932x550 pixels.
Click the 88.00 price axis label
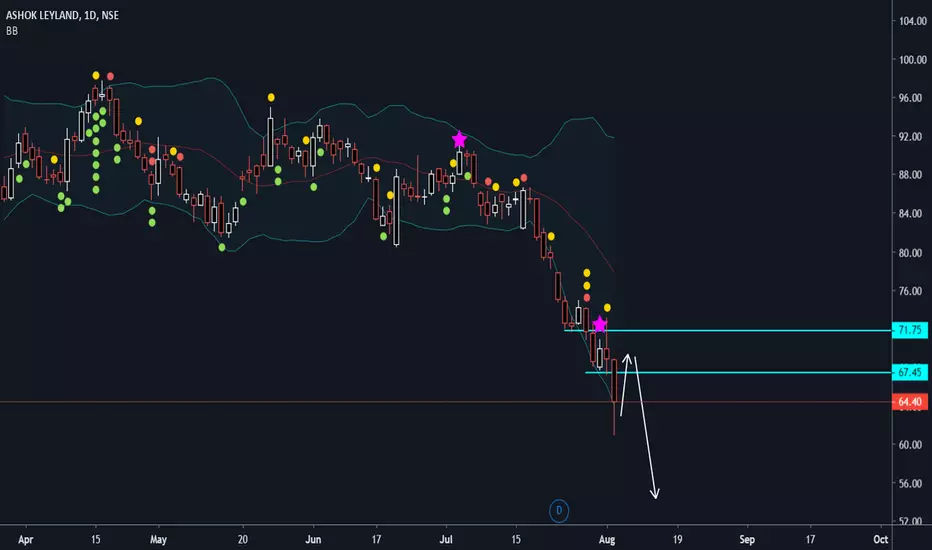pos(912,175)
